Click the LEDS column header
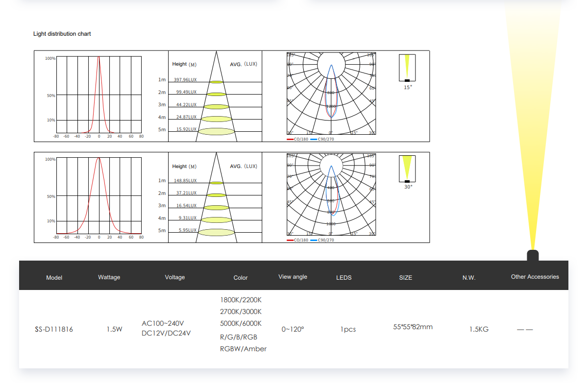 tap(344, 278)
